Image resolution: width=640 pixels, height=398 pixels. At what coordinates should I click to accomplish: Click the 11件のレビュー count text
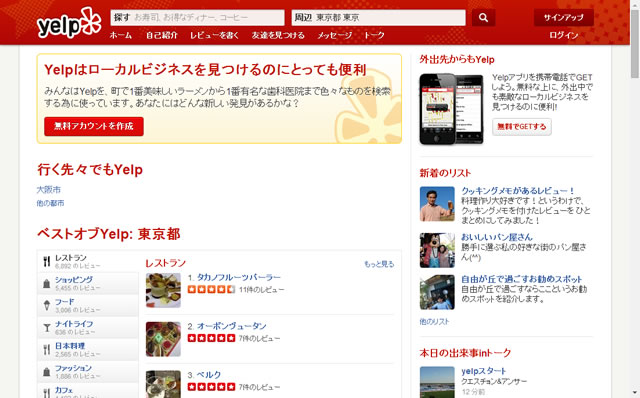click(x=262, y=290)
